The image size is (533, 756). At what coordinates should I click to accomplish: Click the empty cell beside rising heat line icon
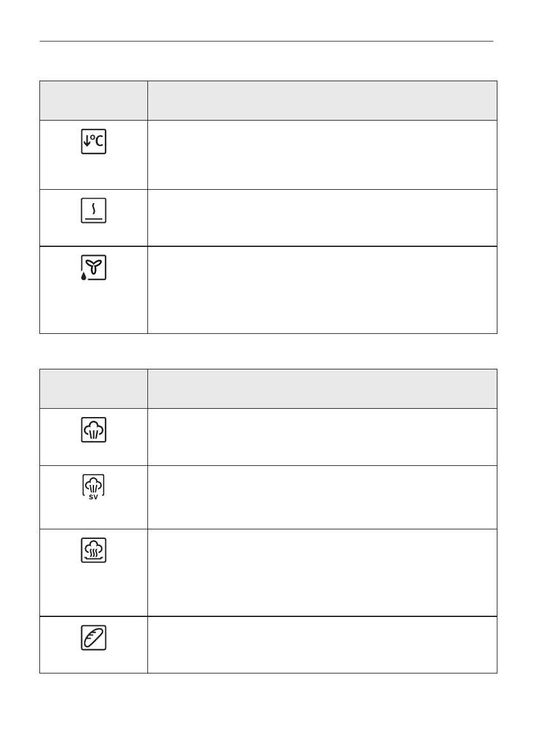[x=321, y=218]
